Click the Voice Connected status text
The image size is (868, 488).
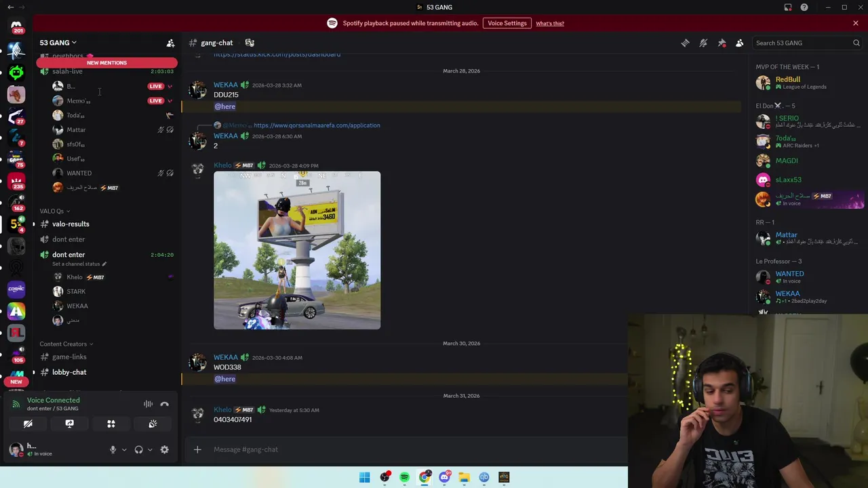pyautogui.click(x=54, y=400)
